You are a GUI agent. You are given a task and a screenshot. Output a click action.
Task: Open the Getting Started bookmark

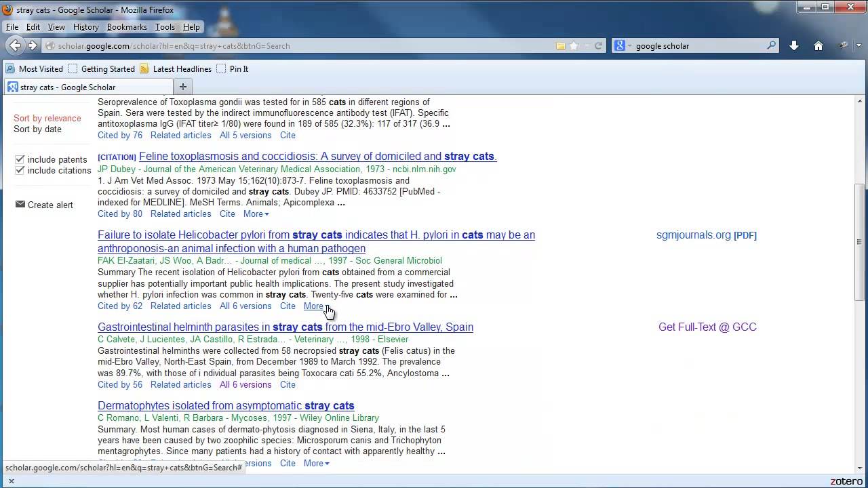coord(101,69)
